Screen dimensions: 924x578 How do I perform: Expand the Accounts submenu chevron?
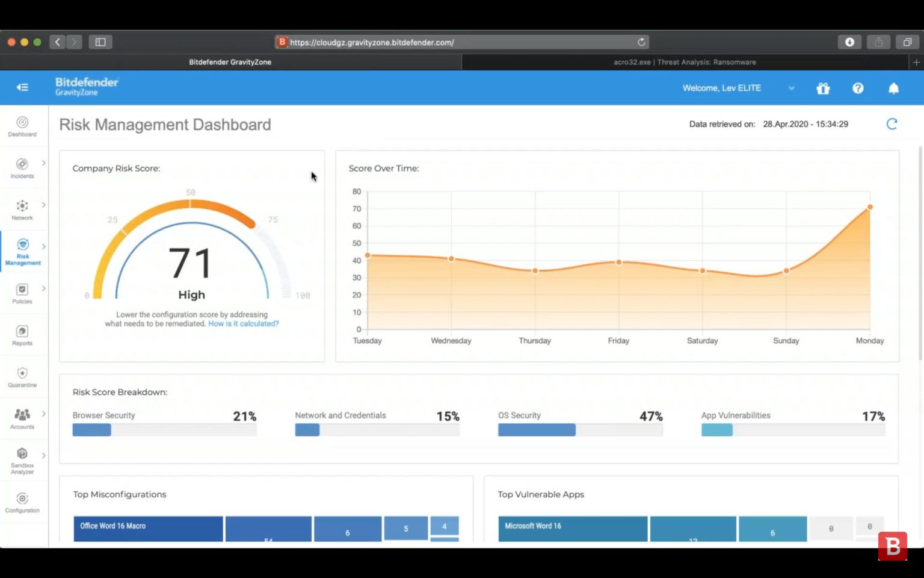tap(43, 414)
